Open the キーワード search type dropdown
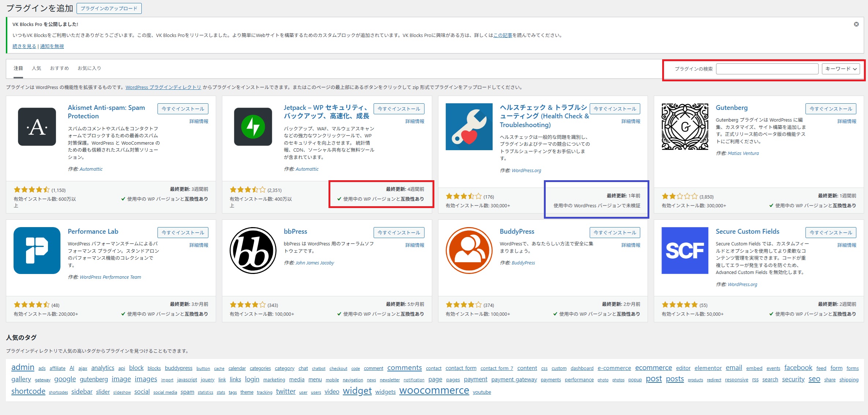 coord(841,69)
